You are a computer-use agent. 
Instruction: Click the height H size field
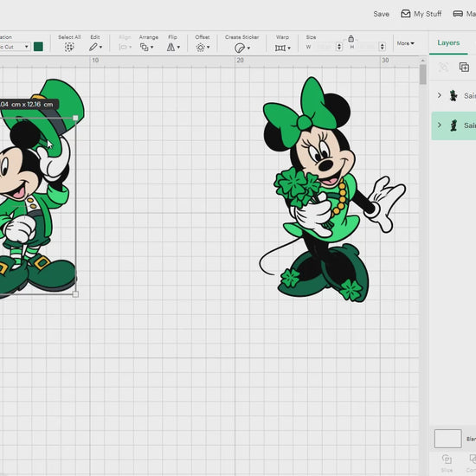[368, 47]
